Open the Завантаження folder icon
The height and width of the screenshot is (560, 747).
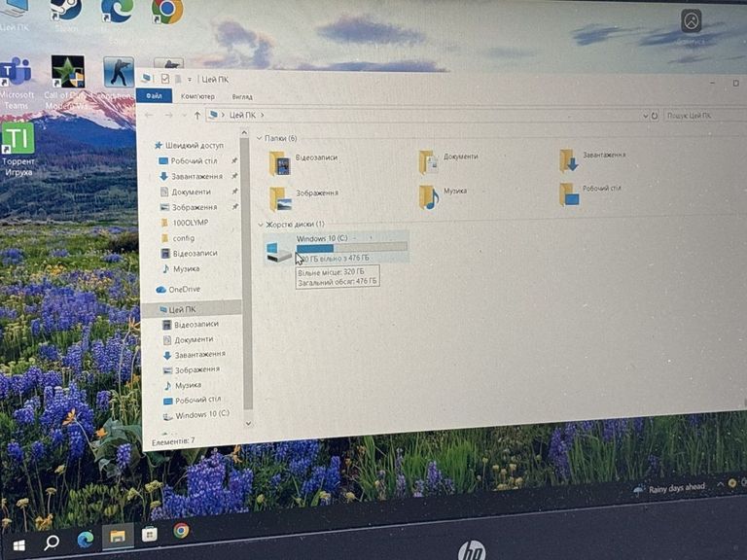[568, 159]
